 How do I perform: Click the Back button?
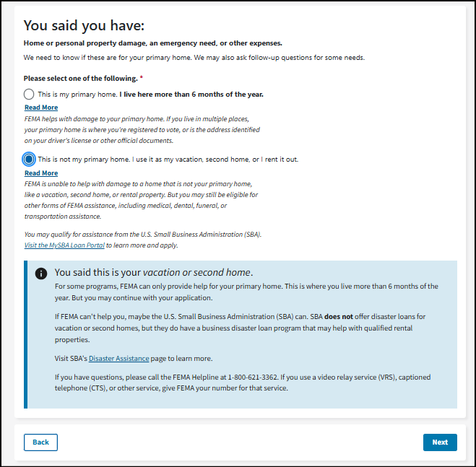[40, 442]
